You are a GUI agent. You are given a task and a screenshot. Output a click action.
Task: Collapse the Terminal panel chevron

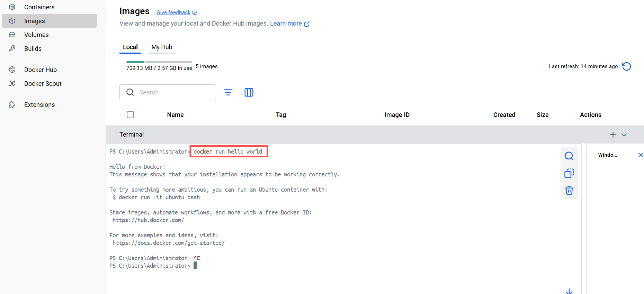click(624, 135)
